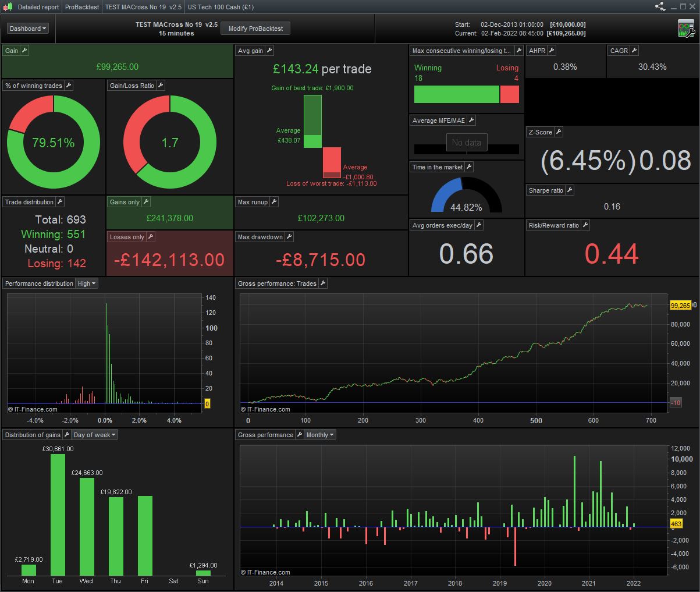700x592 pixels.
Task: Open settings wrench for Z-Score widget
Action: point(559,132)
